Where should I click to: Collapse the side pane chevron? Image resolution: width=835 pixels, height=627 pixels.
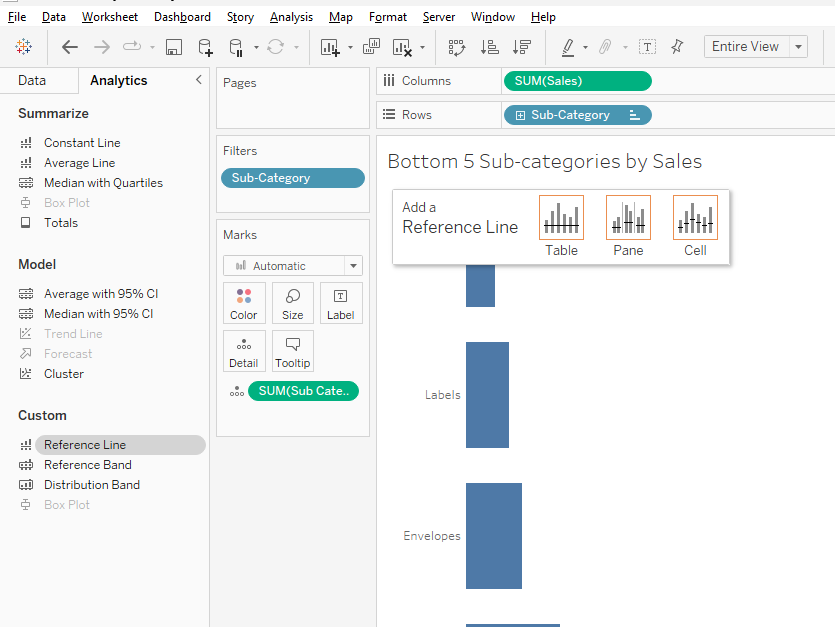pyautogui.click(x=199, y=80)
